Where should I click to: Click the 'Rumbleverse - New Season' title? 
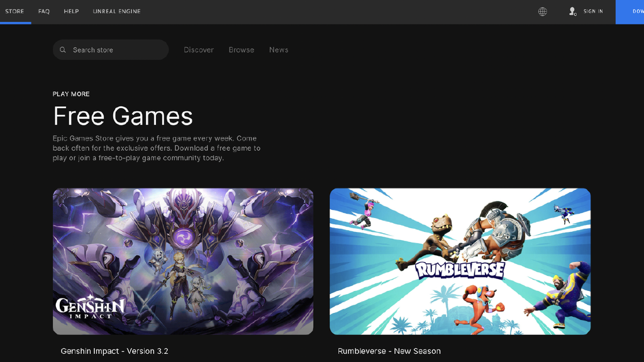[389, 351]
